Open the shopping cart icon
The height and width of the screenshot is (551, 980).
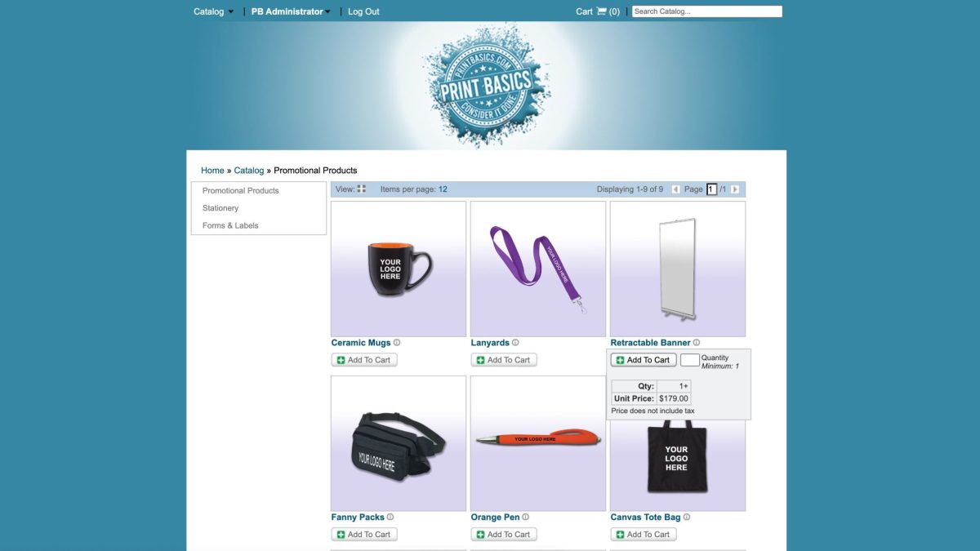click(601, 11)
